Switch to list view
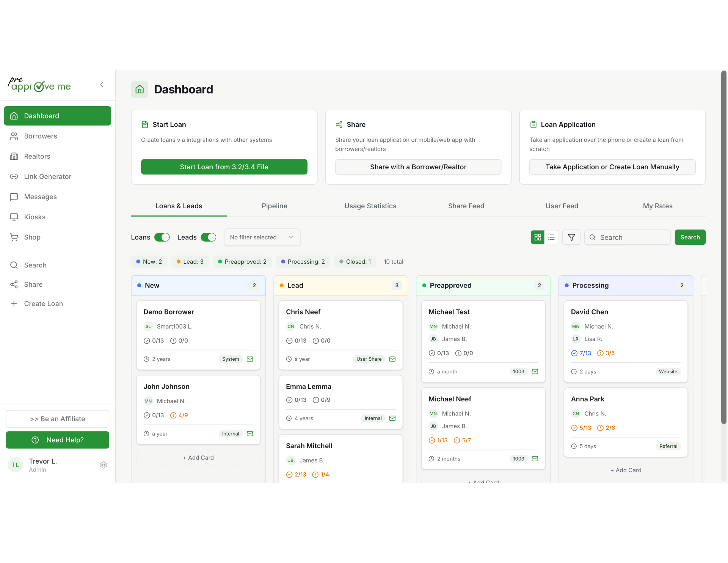This screenshot has height=563, width=728. 551,237
